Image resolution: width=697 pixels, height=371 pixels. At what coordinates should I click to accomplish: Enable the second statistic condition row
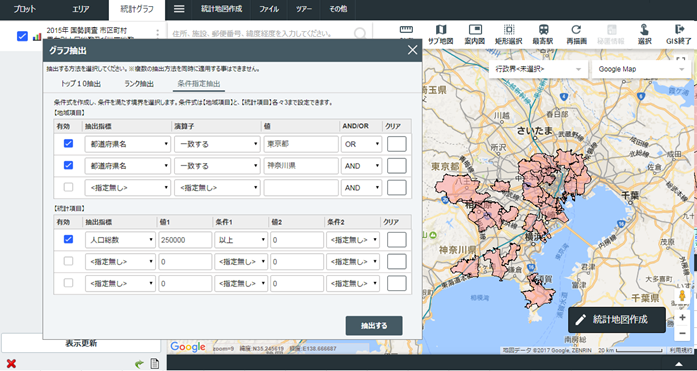tap(68, 261)
